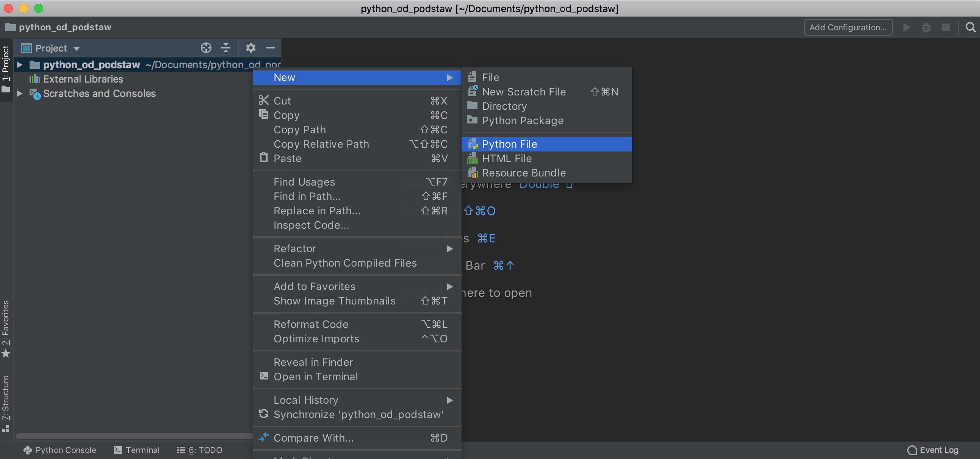Click the Project panel horizontal scrollbar

click(x=135, y=436)
